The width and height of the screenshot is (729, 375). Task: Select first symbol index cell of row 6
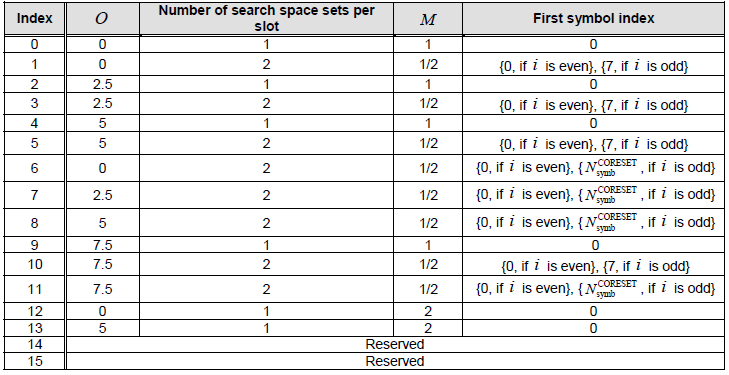click(x=593, y=168)
